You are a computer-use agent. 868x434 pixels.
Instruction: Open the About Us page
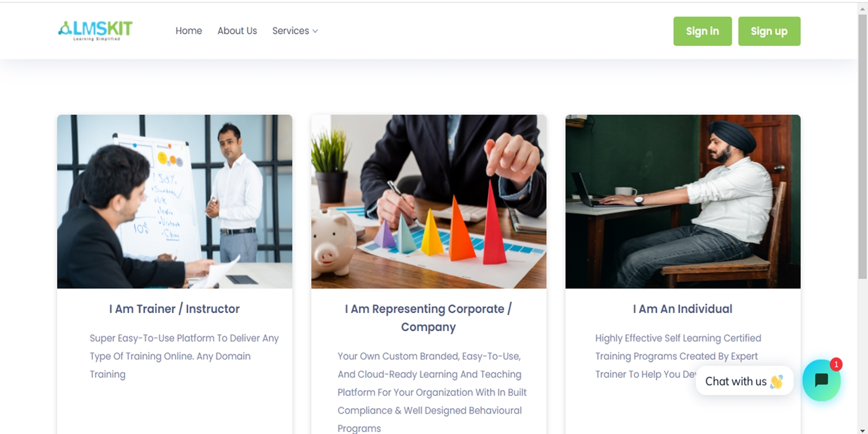pos(237,30)
